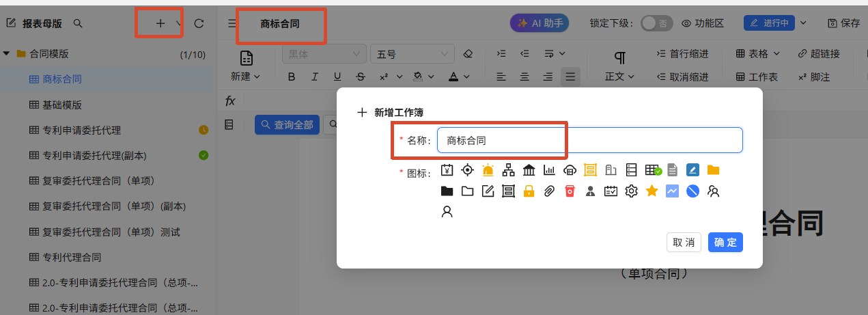Click the 查询全部 button
868x315 pixels.
(x=287, y=125)
